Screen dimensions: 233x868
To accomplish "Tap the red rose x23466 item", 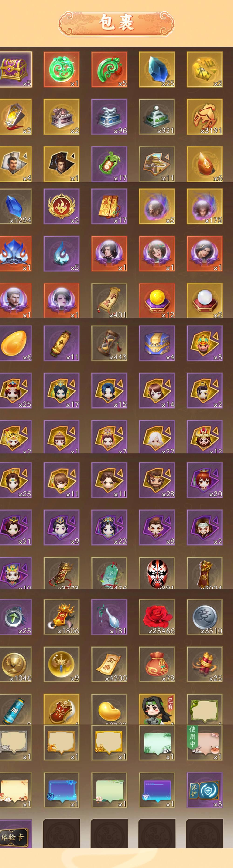I will click(x=157, y=617).
